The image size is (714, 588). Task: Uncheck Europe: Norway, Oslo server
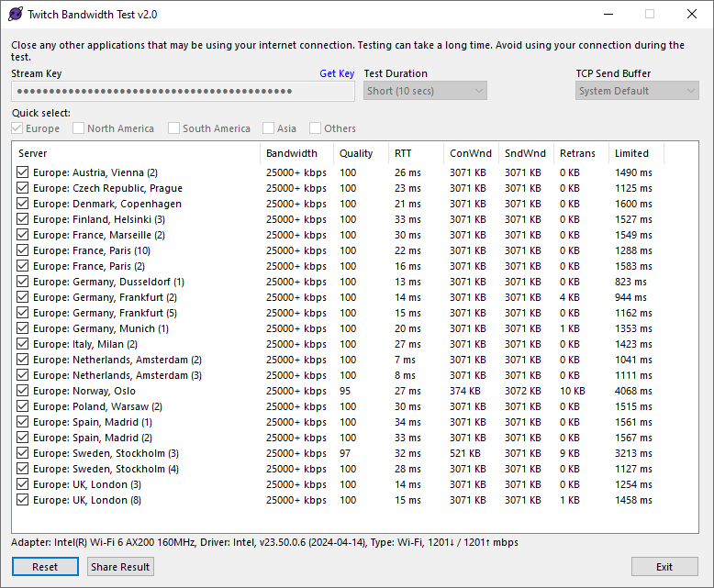click(22, 391)
